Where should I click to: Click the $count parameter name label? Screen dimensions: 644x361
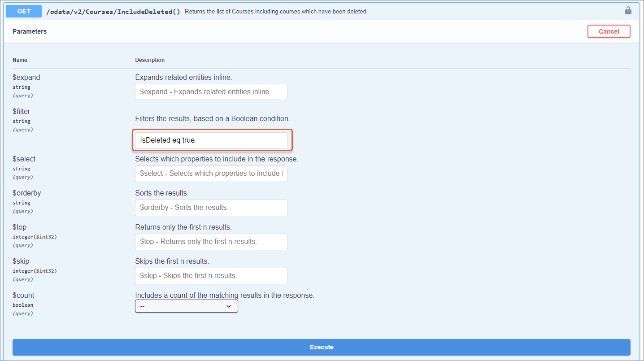click(x=23, y=295)
